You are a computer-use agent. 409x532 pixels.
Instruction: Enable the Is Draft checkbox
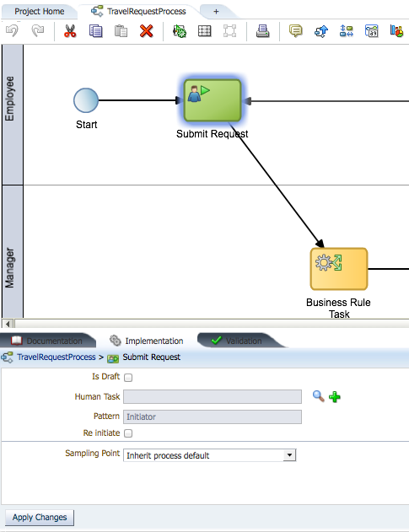pyautogui.click(x=128, y=378)
